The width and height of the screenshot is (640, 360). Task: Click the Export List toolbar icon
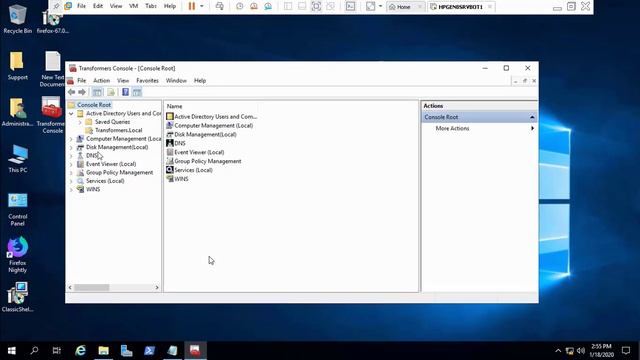coord(111,92)
